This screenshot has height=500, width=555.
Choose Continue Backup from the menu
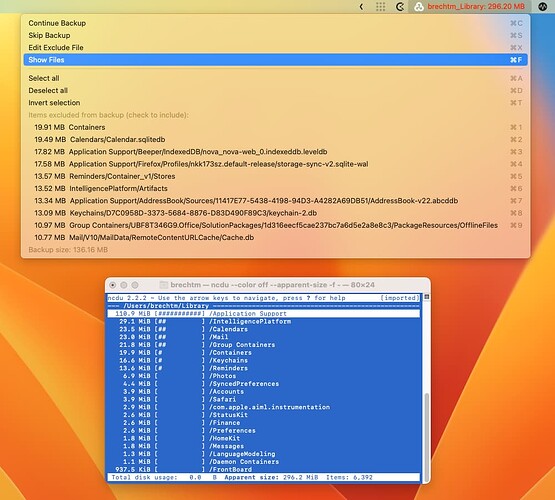[x=275, y=23]
